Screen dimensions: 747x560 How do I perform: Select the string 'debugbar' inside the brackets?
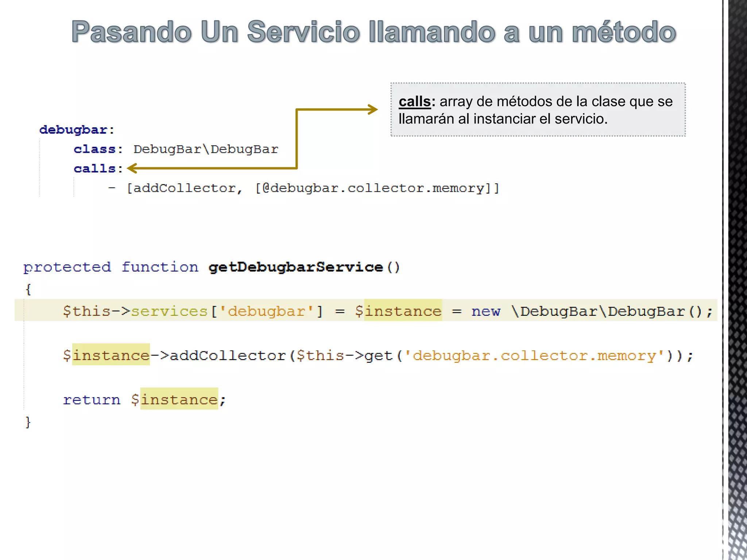tap(266, 311)
